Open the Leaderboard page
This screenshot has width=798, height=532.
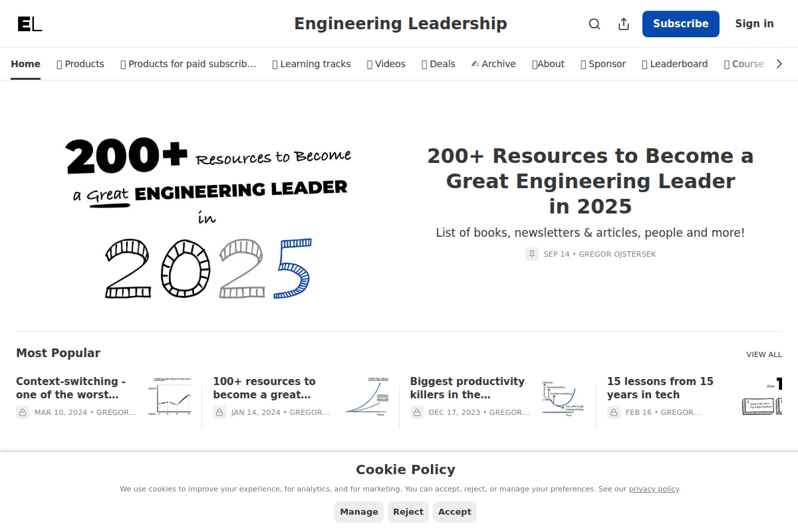click(x=674, y=64)
